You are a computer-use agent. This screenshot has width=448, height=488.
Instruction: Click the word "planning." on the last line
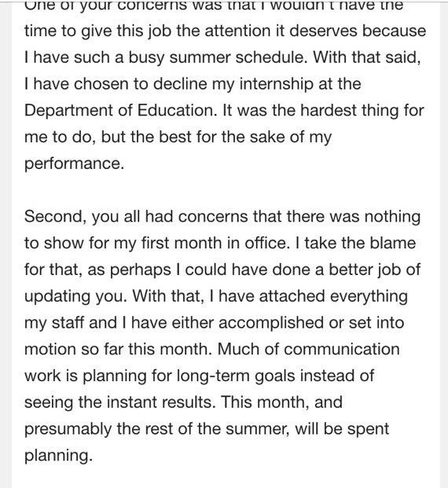pyautogui.click(x=58, y=456)
